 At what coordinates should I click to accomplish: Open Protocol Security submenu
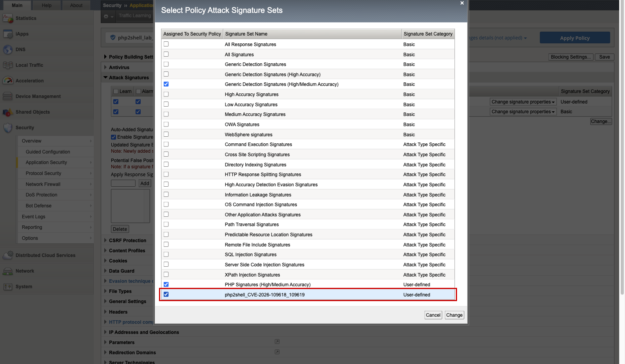(55, 173)
